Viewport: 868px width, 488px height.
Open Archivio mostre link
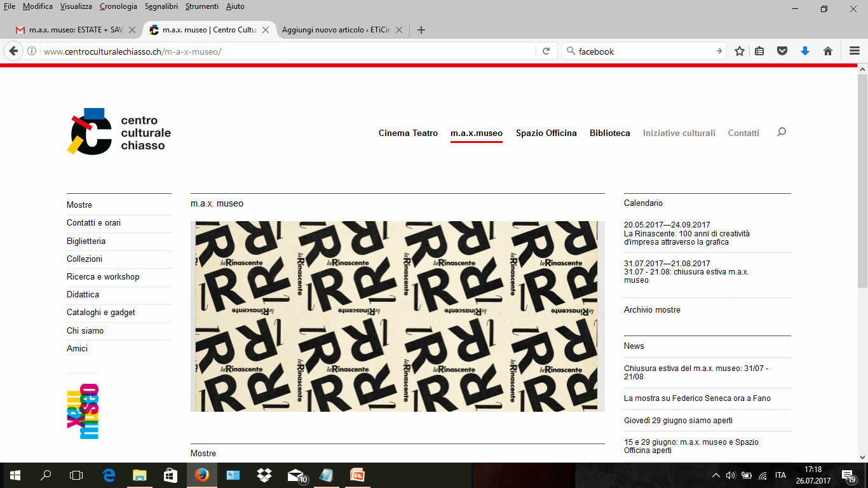(652, 309)
